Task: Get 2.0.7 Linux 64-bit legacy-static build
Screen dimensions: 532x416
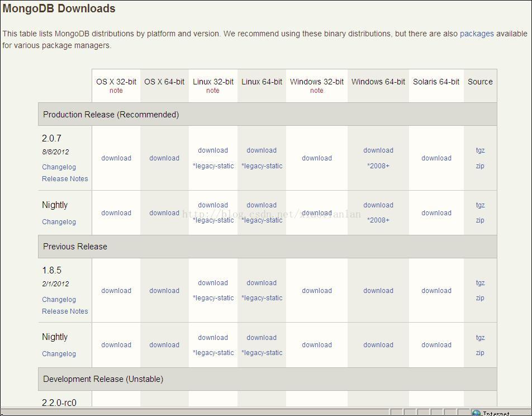Action: [262, 166]
